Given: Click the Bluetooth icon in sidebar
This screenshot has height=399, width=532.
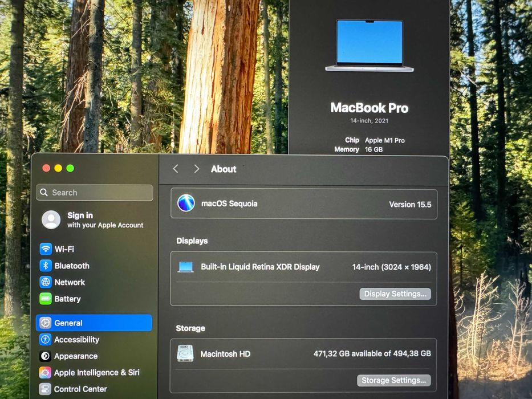Looking at the screenshot, I should point(46,266).
